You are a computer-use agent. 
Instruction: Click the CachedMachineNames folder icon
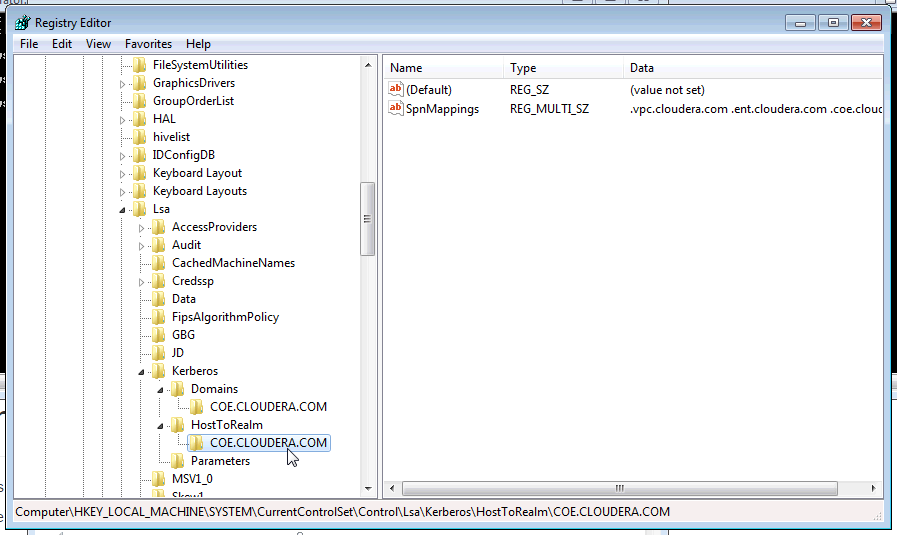[158, 263]
